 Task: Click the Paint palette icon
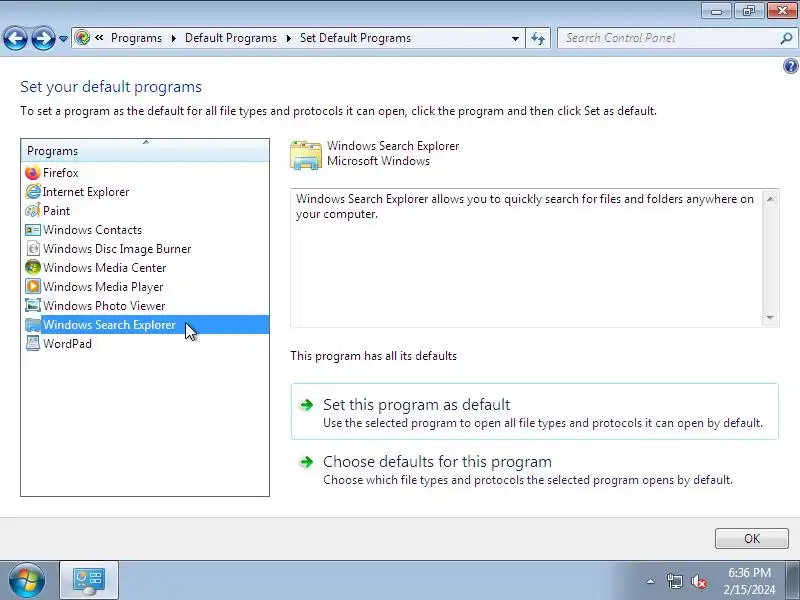click(33, 211)
